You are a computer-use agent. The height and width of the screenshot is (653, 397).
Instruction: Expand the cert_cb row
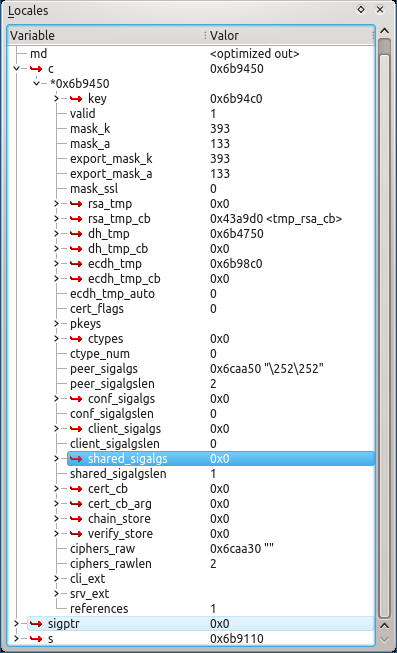(x=56, y=489)
